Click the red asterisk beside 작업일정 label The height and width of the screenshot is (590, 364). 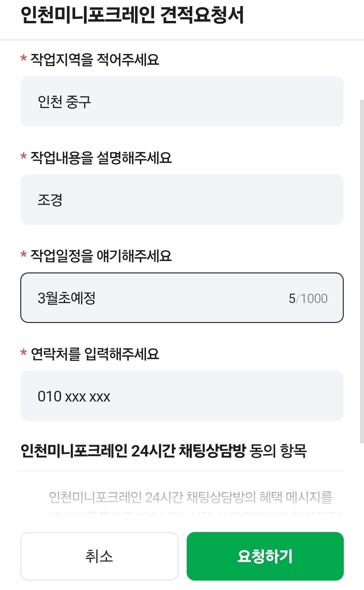[24, 255]
